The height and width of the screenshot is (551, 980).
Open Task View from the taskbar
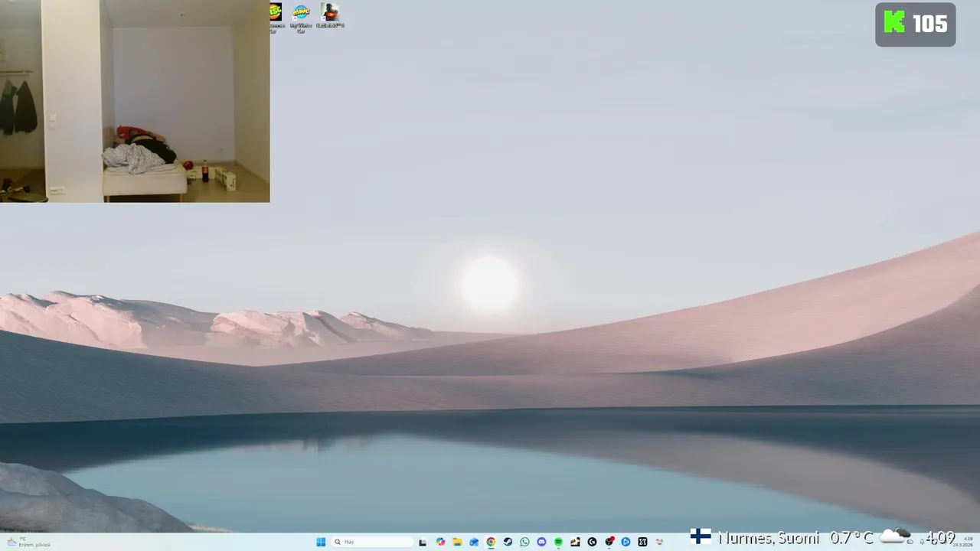[x=422, y=542]
